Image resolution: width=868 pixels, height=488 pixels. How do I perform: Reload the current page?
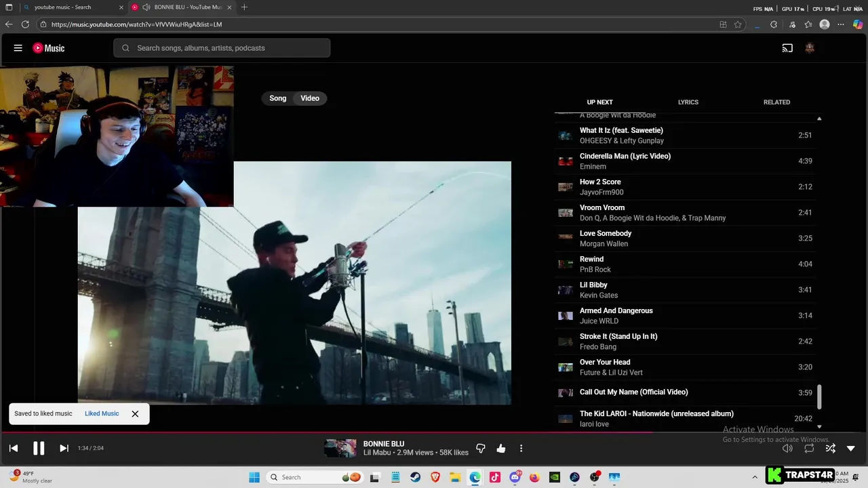point(25,24)
